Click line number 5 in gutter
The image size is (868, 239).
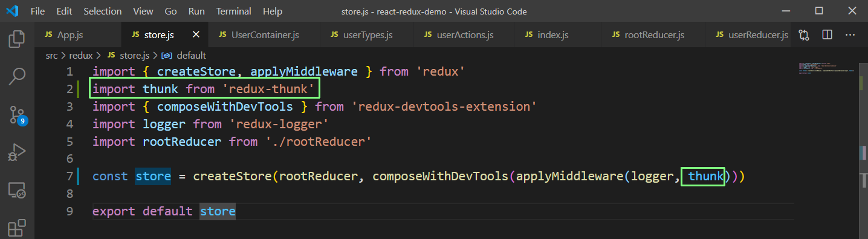[x=70, y=142]
